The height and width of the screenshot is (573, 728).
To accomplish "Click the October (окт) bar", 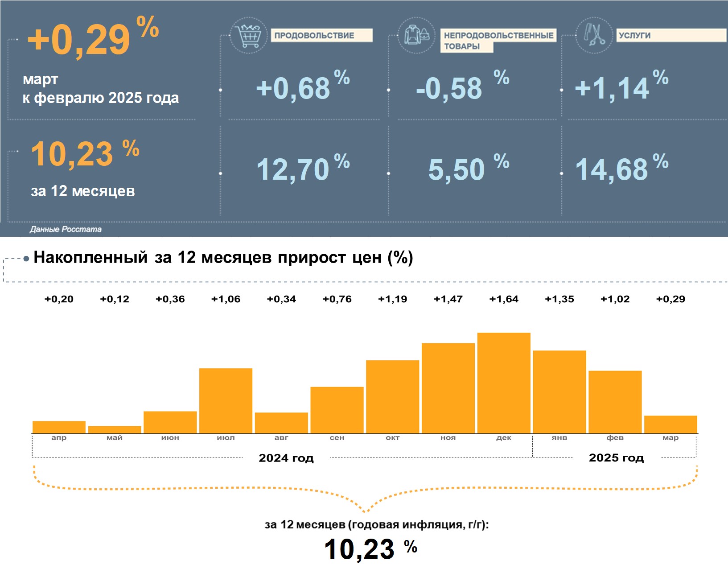I will (393, 397).
